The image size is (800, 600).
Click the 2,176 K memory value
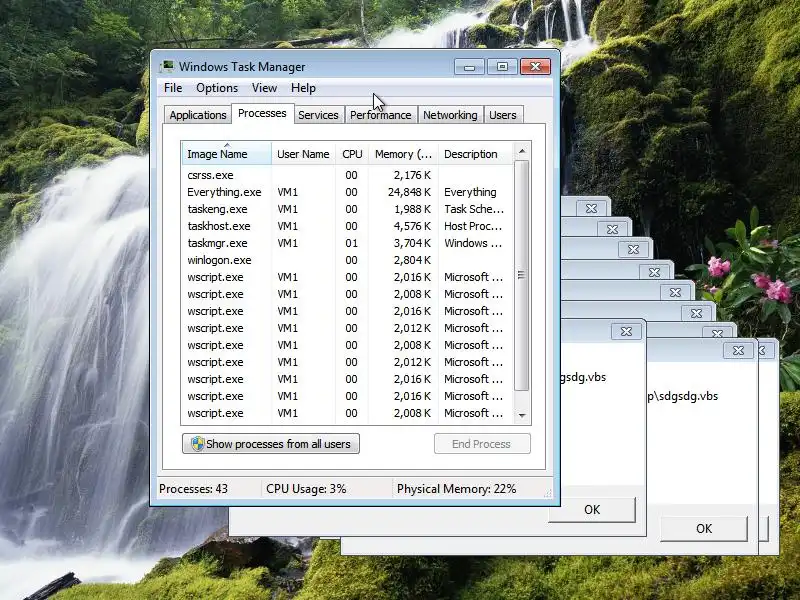(412, 175)
